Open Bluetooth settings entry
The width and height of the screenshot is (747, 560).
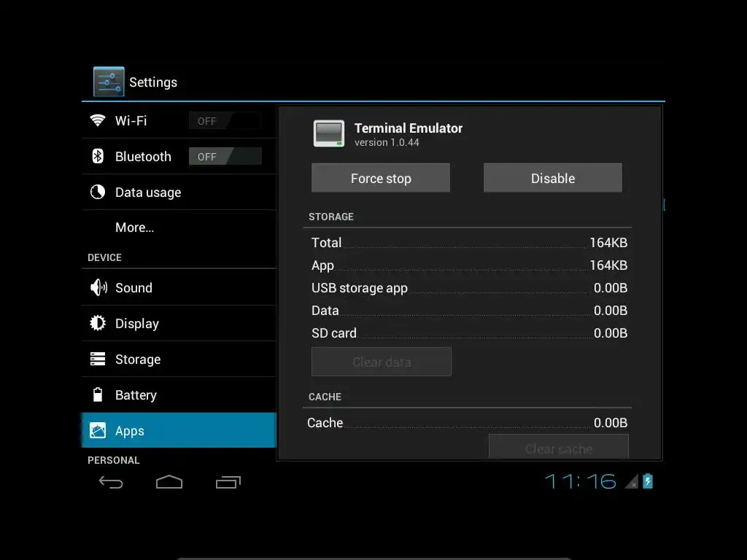(x=179, y=156)
